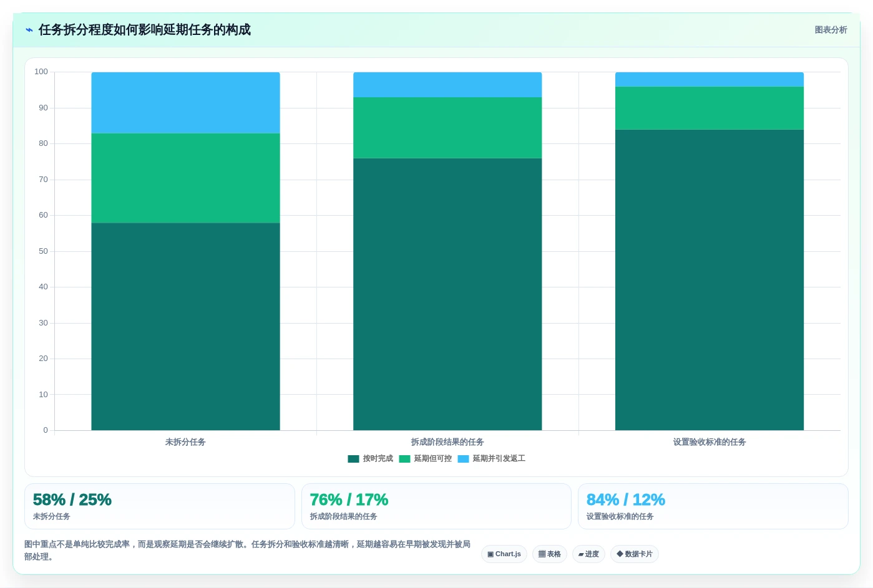This screenshot has width=873, height=588.
Task: Open the 84% / 12% 设置验收标准的任务 card
Action: pos(713,506)
